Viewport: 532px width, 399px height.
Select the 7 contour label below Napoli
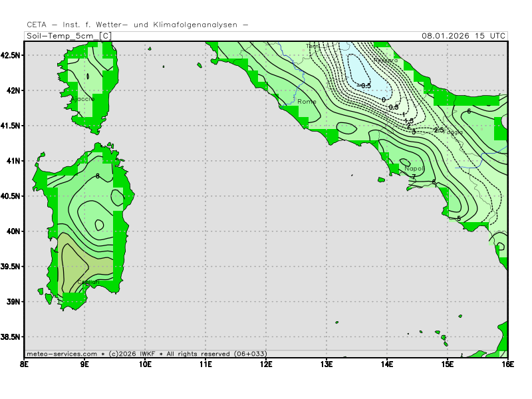[x=413, y=177]
